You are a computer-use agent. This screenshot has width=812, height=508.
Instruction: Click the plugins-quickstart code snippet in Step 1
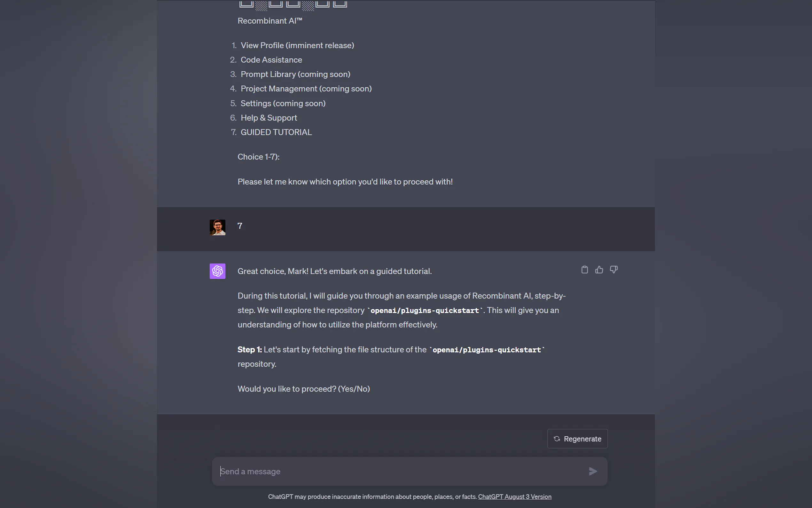pos(487,350)
